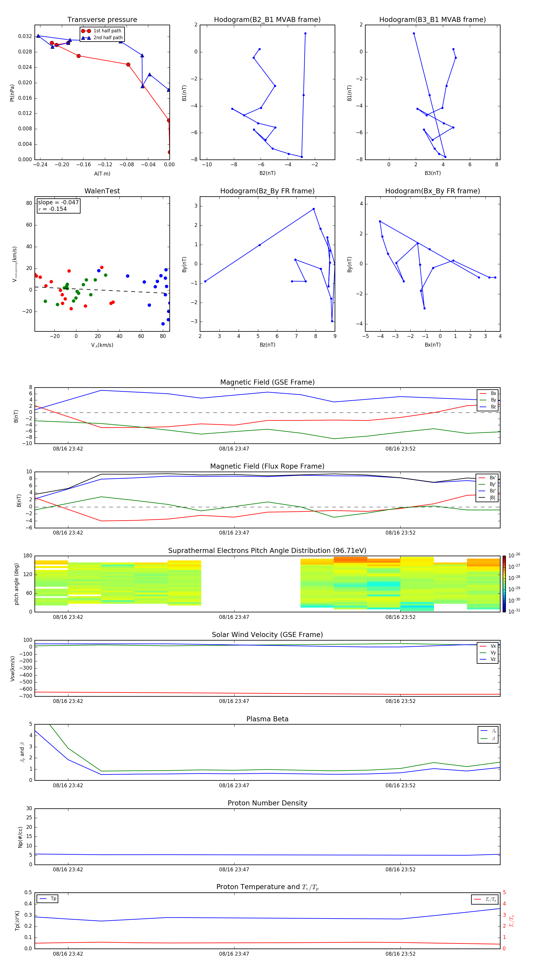This screenshot has width=535, height=980.
Task: Click the 'Hodogram(Bz_By FR frame)' title
Action: pyautogui.click(x=267, y=191)
